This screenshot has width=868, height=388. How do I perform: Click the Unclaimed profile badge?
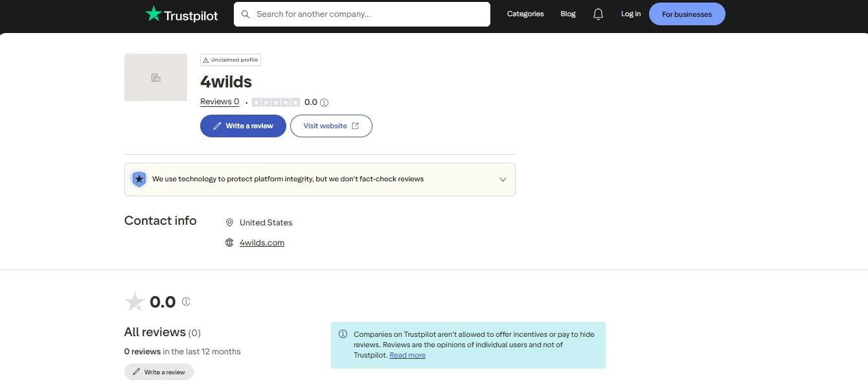pos(231,60)
